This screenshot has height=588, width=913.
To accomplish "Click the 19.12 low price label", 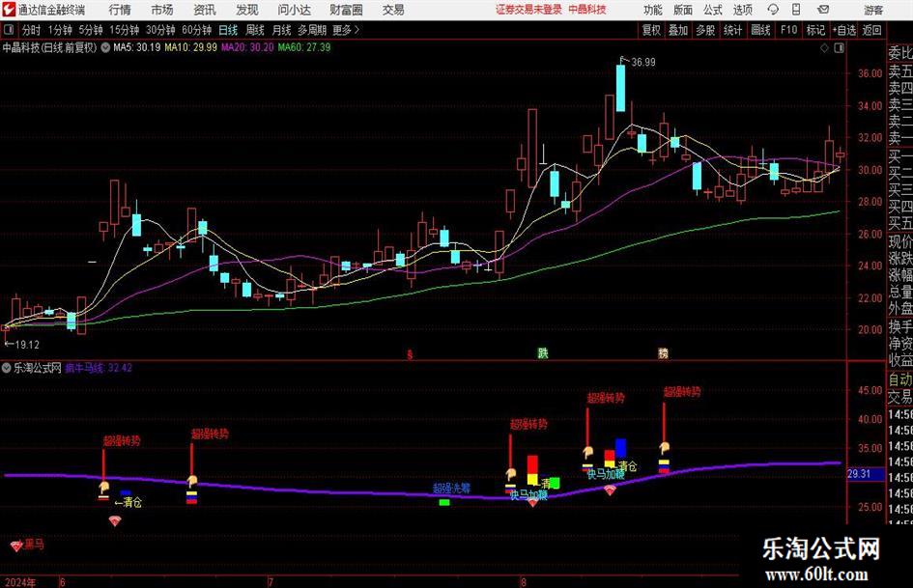I will click(x=27, y=345).
